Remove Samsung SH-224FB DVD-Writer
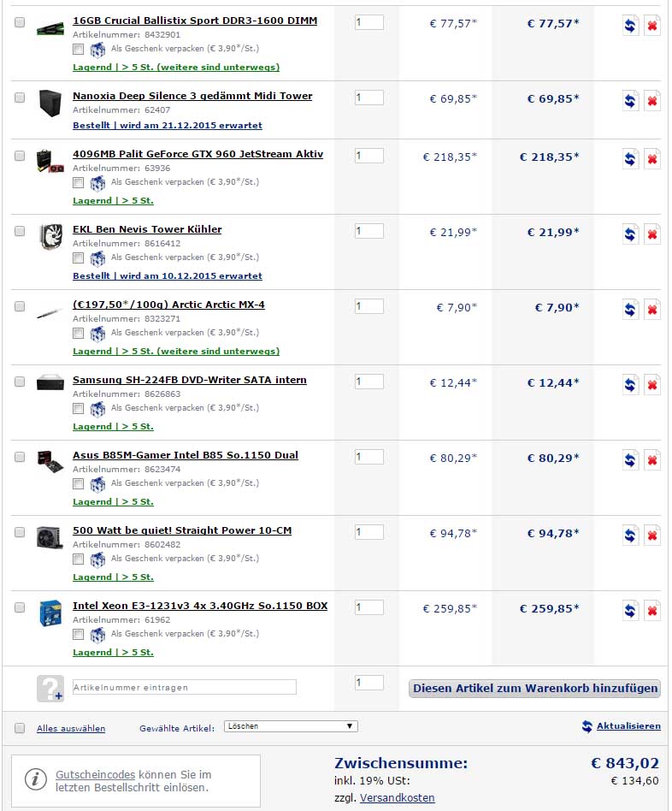The width and height of the screenshot is (672, 811). tap(652, 384)
